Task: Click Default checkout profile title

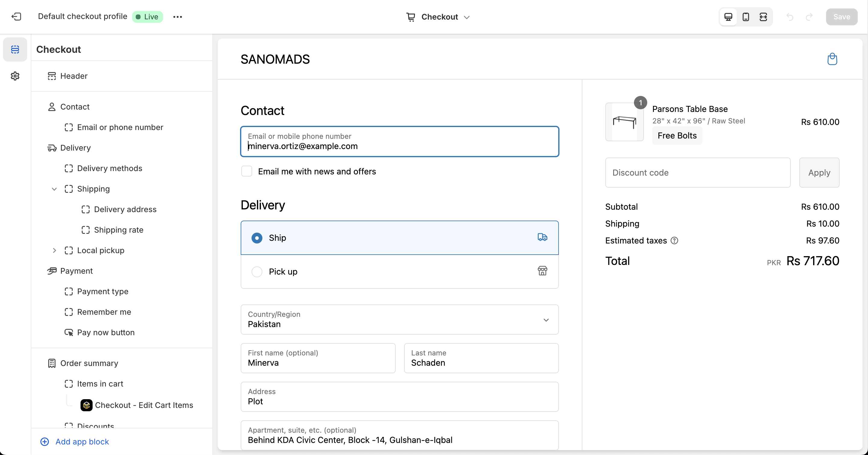Action: click(x=83, y=16)
